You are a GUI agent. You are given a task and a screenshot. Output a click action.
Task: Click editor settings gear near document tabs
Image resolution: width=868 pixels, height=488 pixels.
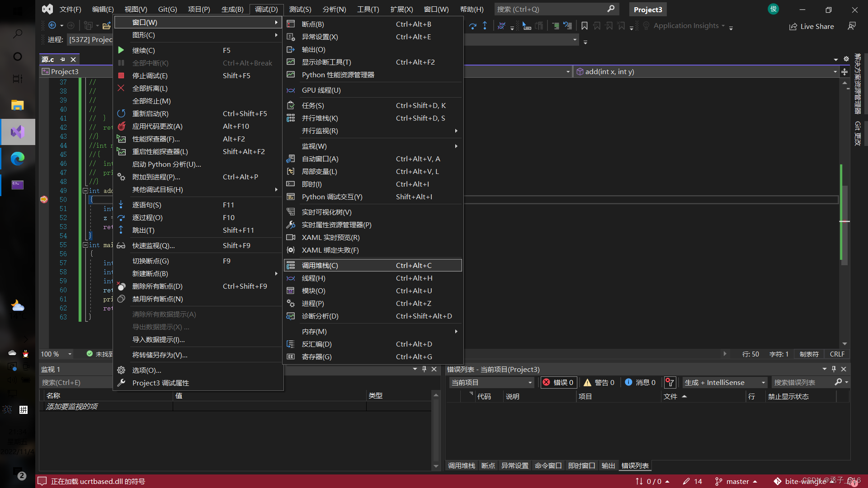point(846,59)
